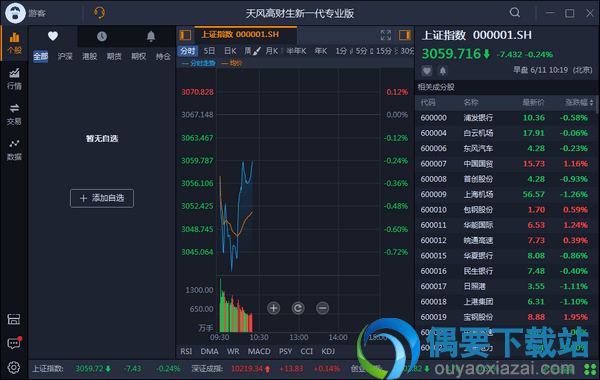Toggle left panel layout icon

click(185, 35)
